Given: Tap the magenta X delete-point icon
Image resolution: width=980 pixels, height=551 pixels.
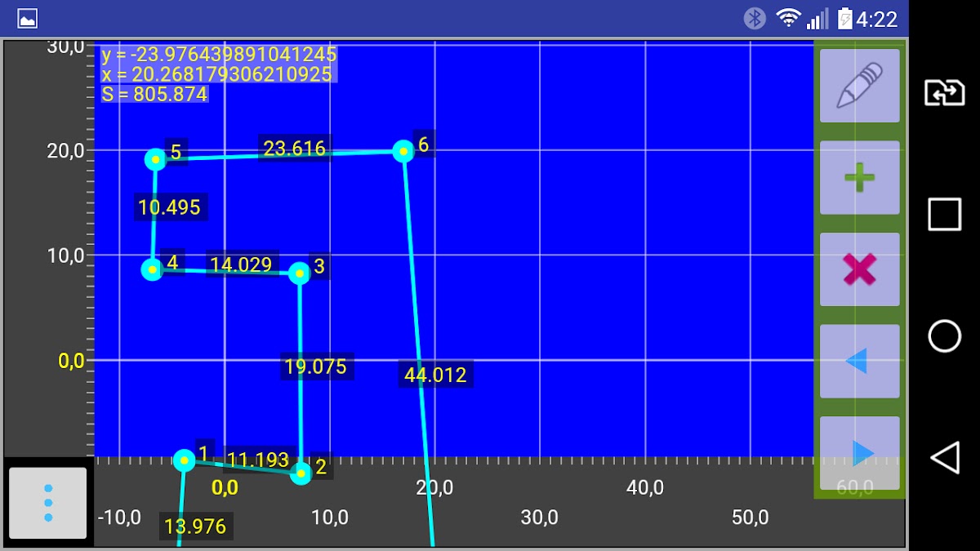Looking at the screenshot, I should tap(859, 269).
